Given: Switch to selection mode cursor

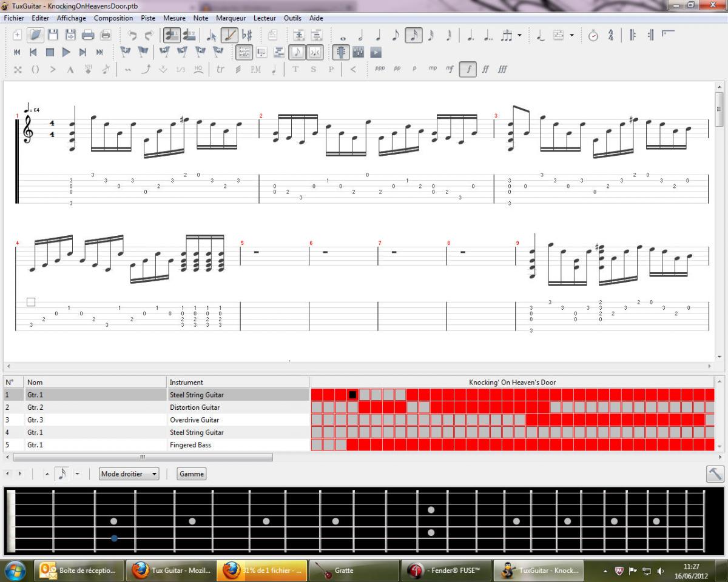Looking at the screenshot, I should (x=212, y=35).
